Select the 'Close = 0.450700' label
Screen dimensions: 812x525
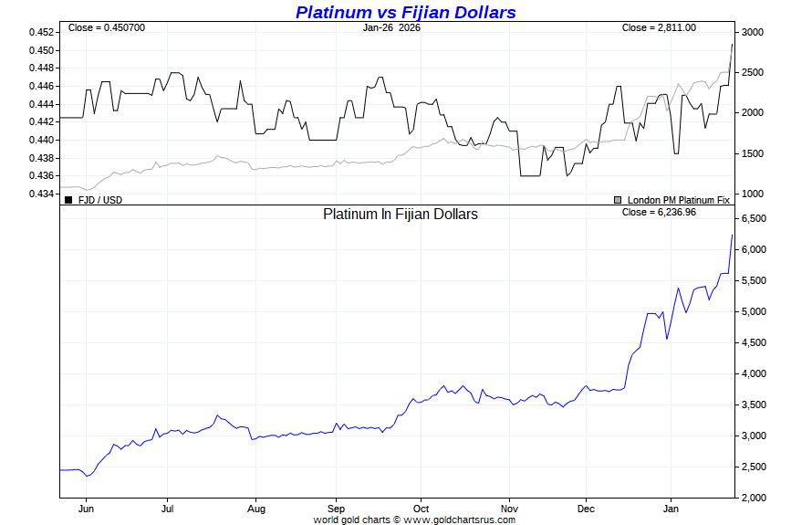point(107,28)
